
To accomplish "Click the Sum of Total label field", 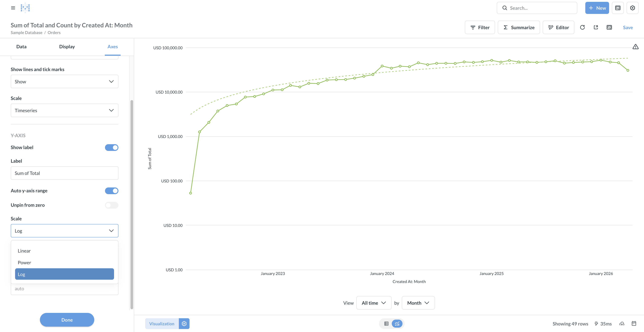I will tap(64, 173).
